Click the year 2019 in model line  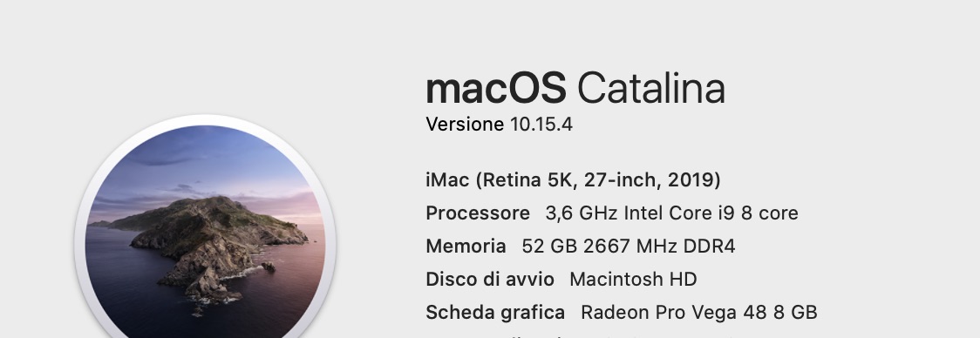coord(691,180)
